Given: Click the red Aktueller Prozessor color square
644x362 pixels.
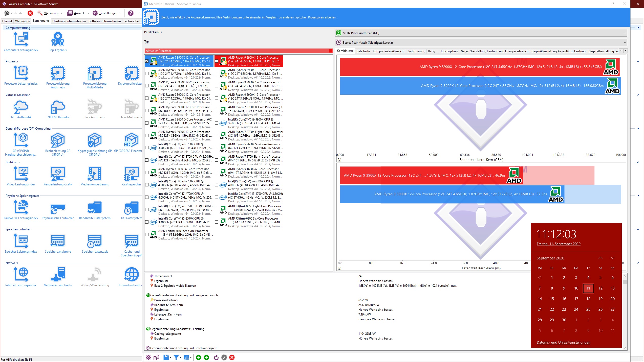Looking at the screenshot, I should [x=330, y=51].
